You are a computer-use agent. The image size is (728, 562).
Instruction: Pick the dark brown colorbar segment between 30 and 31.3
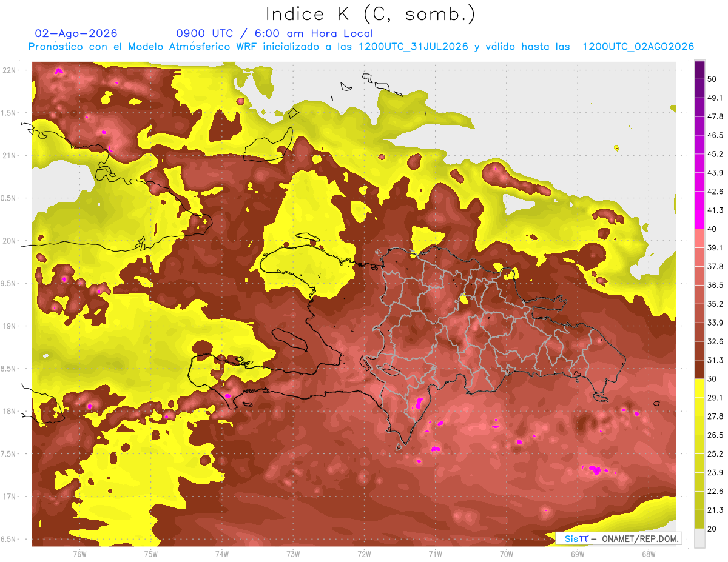699,369
